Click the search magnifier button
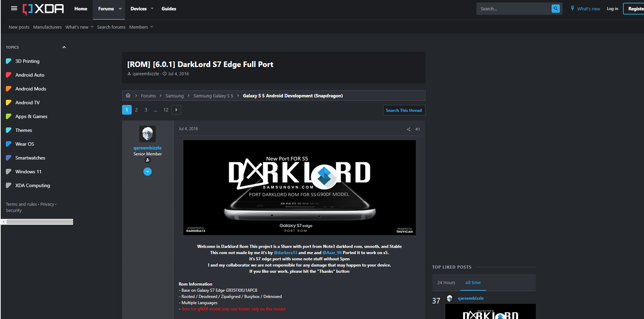Image resolution: width=644 pixels, height=319 pixels. (x=555, y=9)
